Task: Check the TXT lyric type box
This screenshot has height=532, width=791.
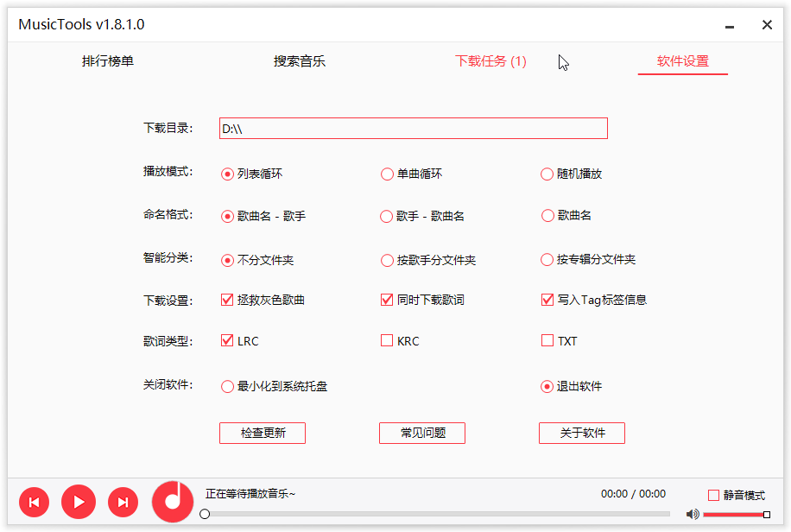Action: [x=547, y=341]
